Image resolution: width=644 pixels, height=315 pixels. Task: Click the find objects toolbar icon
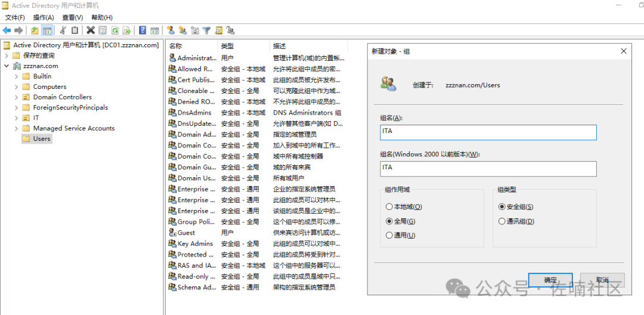(219, 30)
